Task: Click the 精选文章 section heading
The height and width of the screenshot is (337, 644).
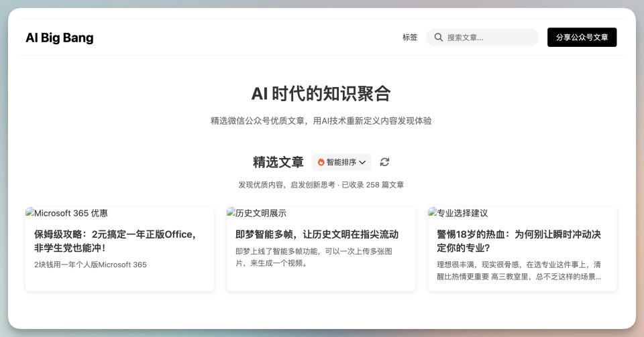Action: point(278,162)
